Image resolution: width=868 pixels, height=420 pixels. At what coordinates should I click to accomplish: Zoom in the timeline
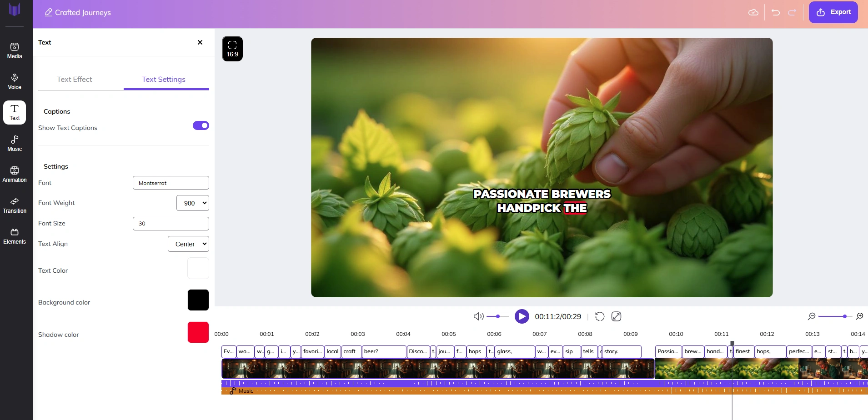[860, 316]
